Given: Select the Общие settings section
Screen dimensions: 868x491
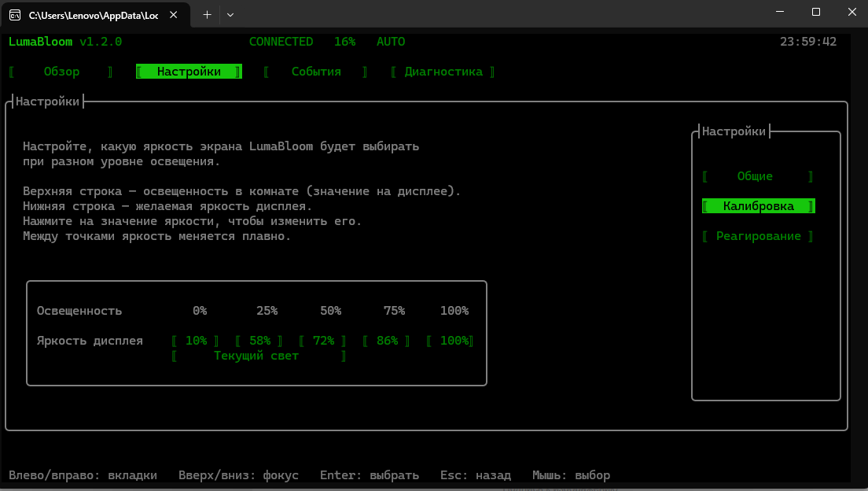Looking at the screenshot, I should [x=758, y=176].
